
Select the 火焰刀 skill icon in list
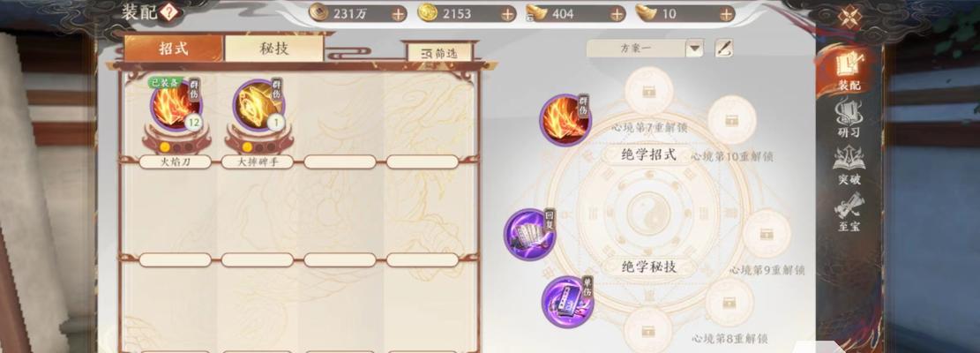click(176, 106)
